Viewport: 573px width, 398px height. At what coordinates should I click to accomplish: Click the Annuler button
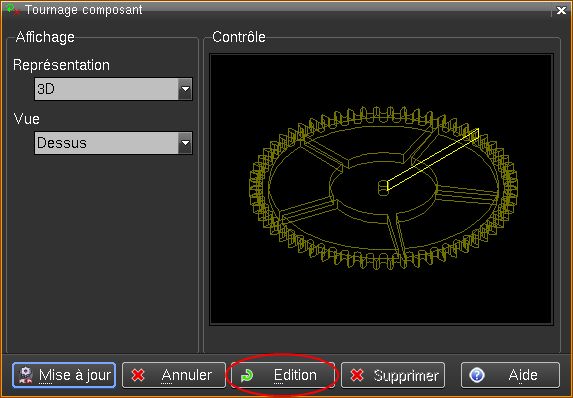pyautogui.click(x=174, y=375)
